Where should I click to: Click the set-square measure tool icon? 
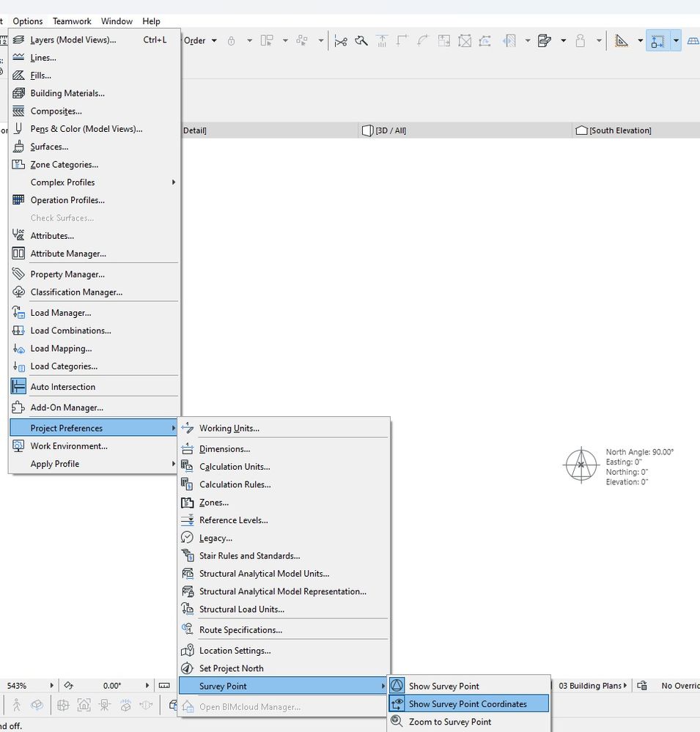621,40
